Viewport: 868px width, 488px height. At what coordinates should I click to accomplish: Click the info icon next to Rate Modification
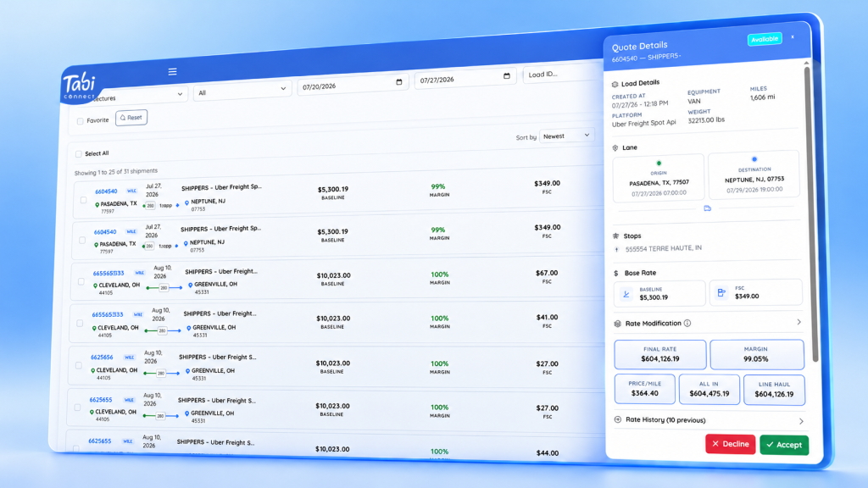point(687,323)
